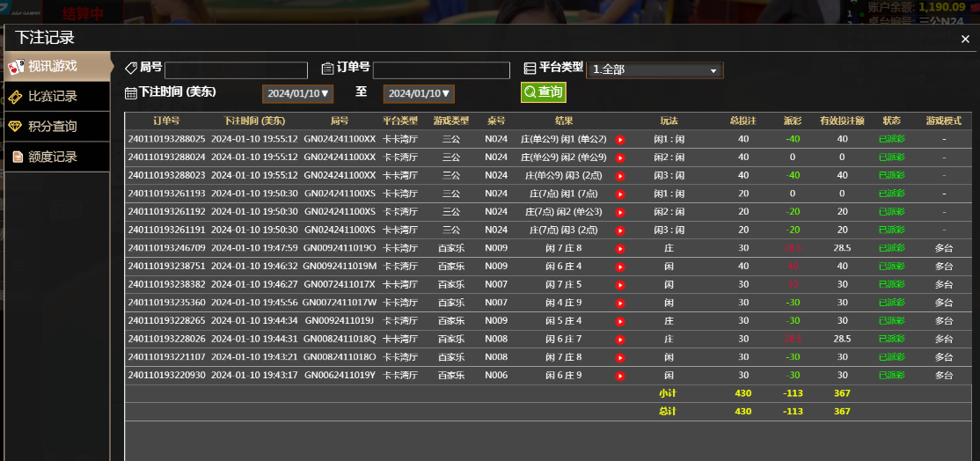Open the 积分查询 tab
The image size is (980, 461).
56,126
